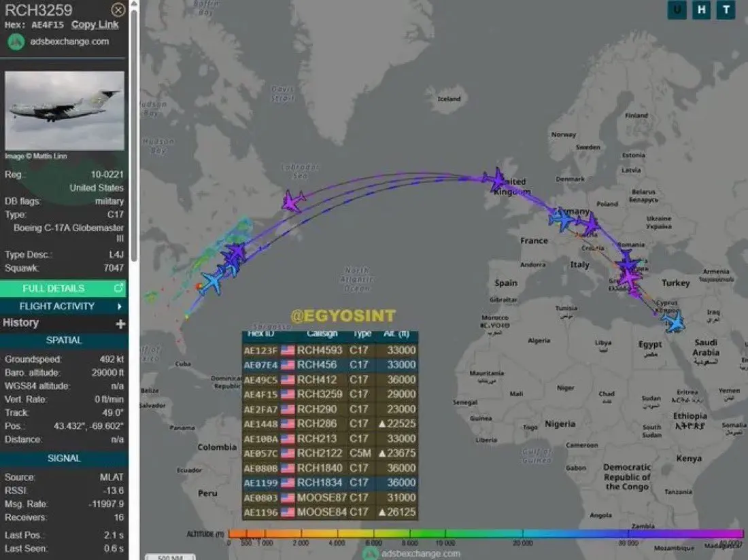The width and height of the screenshot is (748, 560).
Task: Toggle the U map filter button
Action: [x=677, y=10]
